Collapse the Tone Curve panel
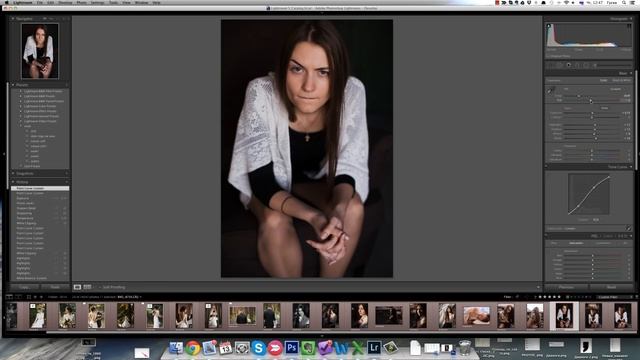 [631, 167]
